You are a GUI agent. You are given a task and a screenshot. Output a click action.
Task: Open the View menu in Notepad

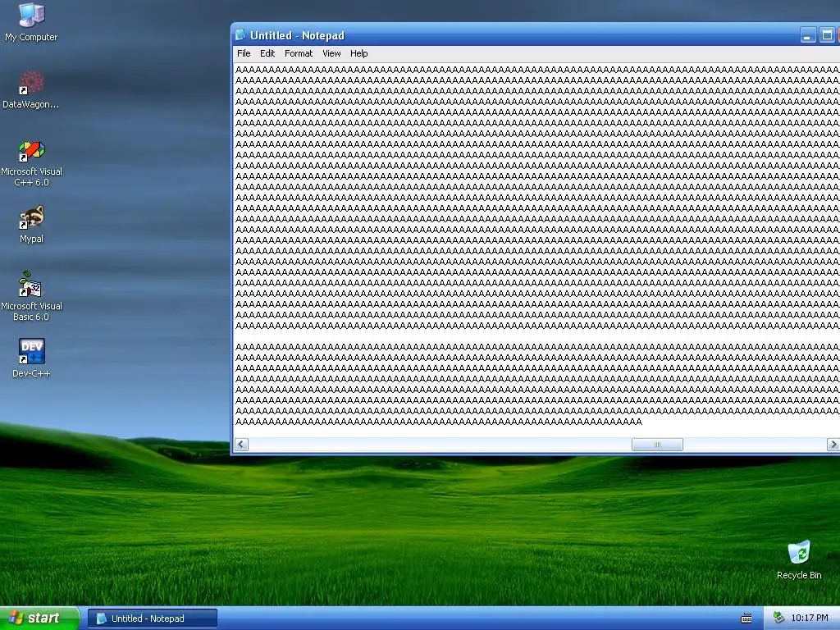tap(331, 53)
